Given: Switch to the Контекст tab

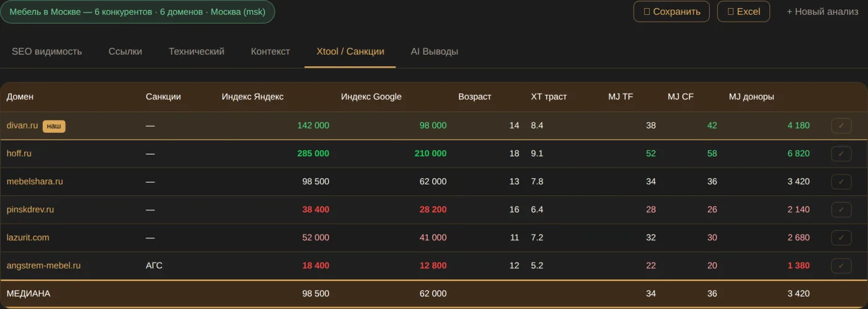Looking at the screenshot, I should [x=270, y=52].
